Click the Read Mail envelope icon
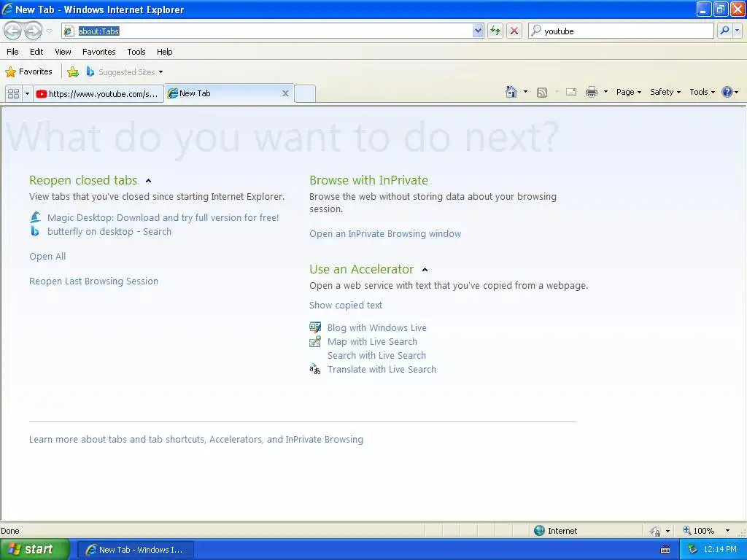 click(x=571, y=93)
